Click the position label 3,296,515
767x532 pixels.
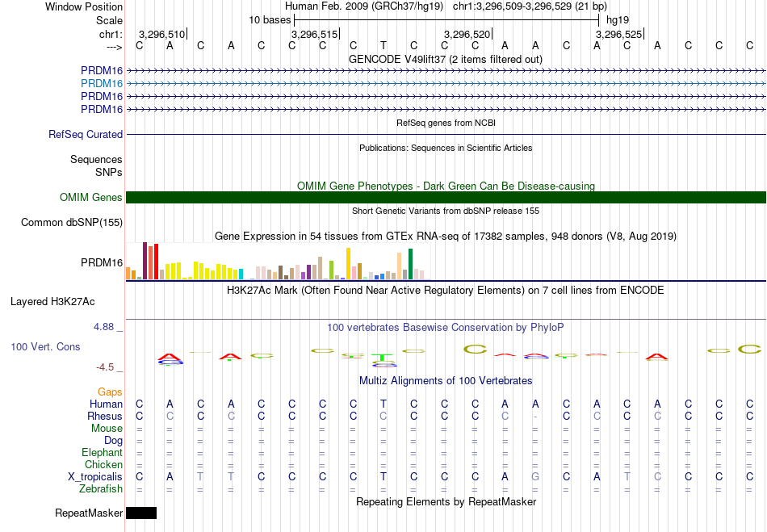click(x=315, y=34)
